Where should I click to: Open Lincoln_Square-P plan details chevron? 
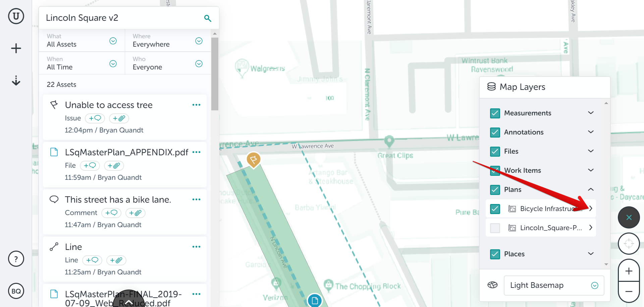(591, 227)
